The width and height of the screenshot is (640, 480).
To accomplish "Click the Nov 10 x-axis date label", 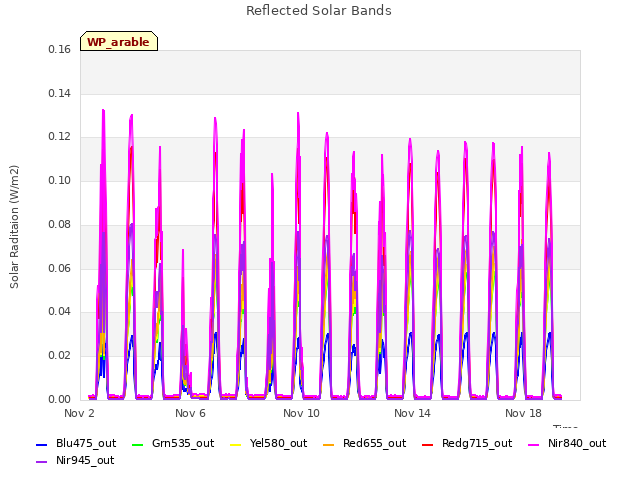I will pos(301,413).
